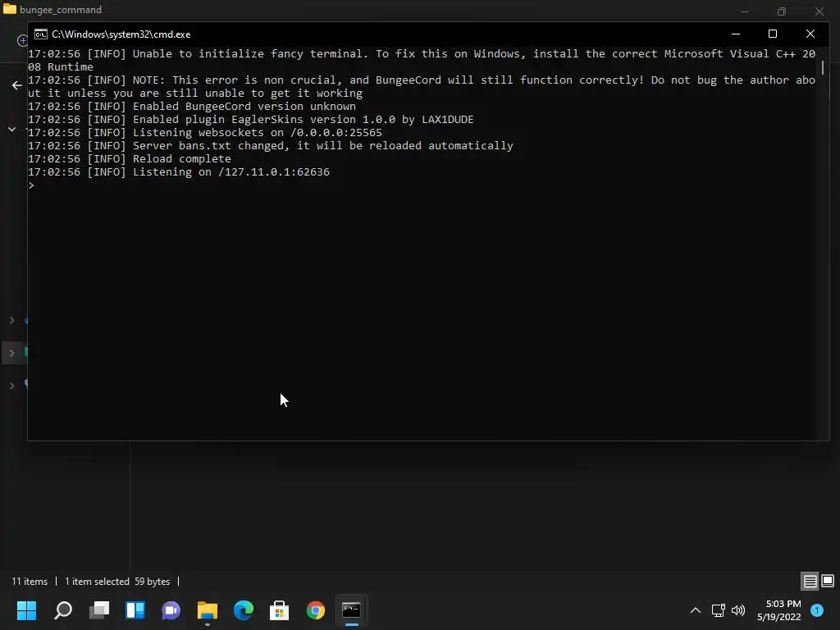This screenshot has width=840, height=630.
Task: Minimize the cmd.exe window
Action: point(736,34)
